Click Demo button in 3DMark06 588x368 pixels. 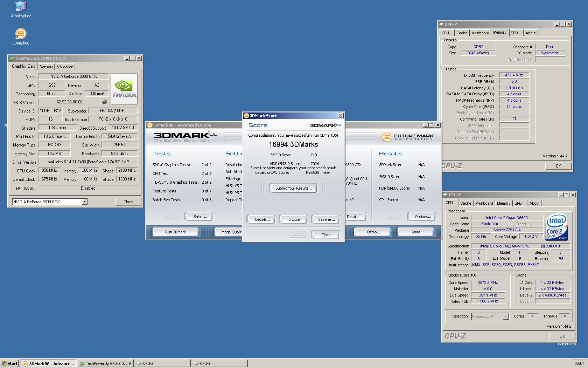(373, 232)
